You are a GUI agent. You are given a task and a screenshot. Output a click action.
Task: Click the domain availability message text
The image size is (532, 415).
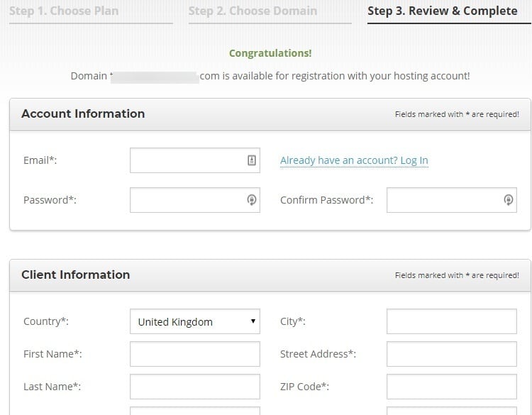point(270,76)
